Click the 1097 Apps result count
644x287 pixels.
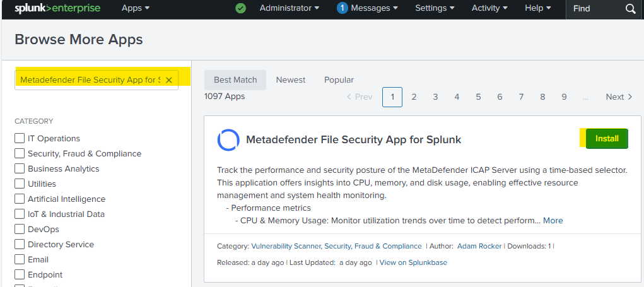[225, 97]
